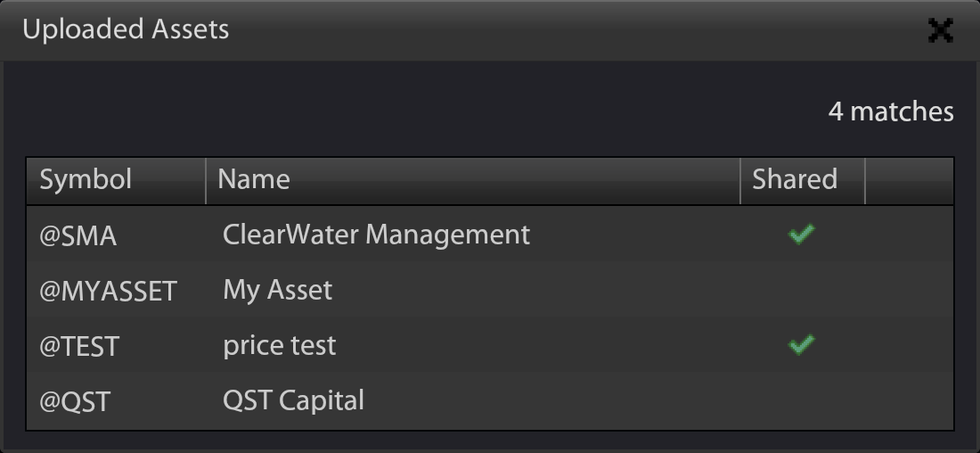This screenshot has width=980, height=453.
Task: Close the Uploaded Assets dialog
Action: click(940, 31)
